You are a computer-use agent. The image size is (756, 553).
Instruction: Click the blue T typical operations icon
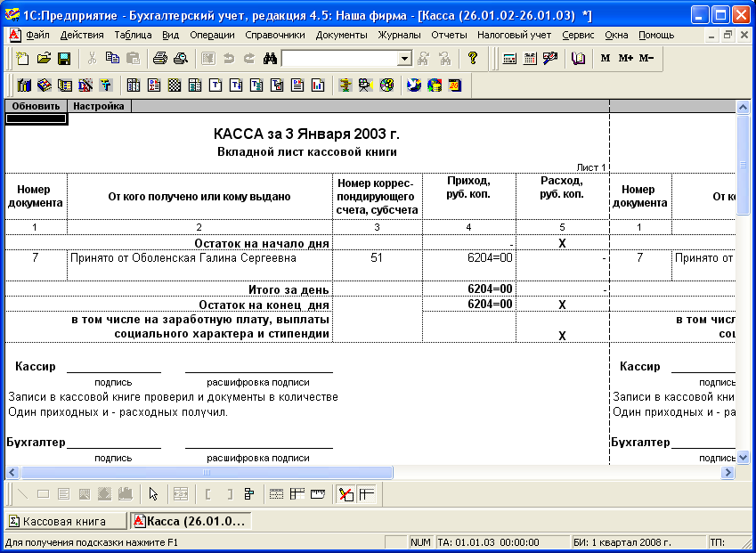pyautogui.click(x=106, y=85)
